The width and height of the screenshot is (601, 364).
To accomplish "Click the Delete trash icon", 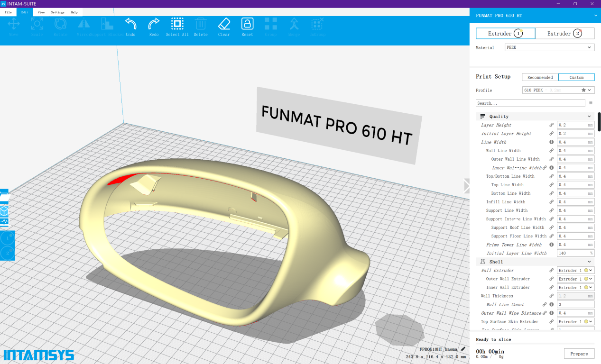I will tap(201, 24).
